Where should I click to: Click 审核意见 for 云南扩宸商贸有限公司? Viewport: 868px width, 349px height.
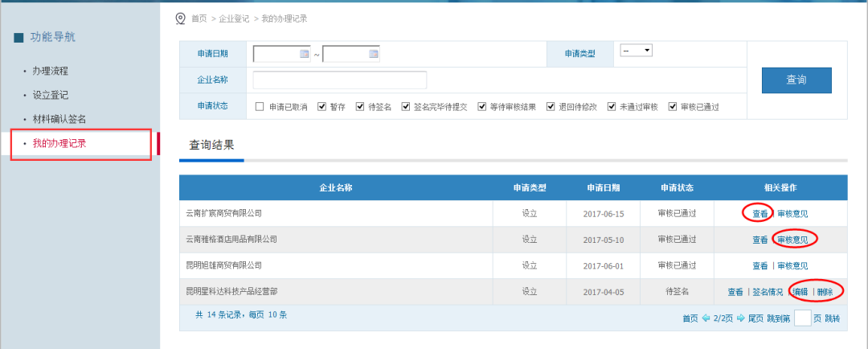[x=792, y=213]
